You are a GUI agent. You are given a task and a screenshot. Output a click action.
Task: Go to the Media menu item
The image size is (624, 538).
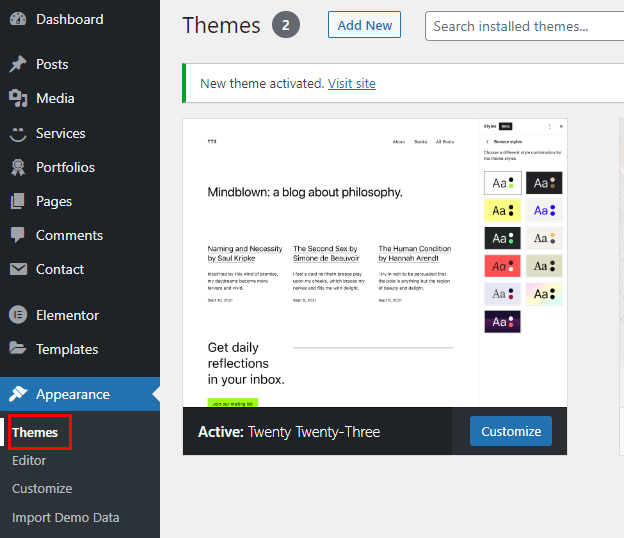click(x=80, y=98)
